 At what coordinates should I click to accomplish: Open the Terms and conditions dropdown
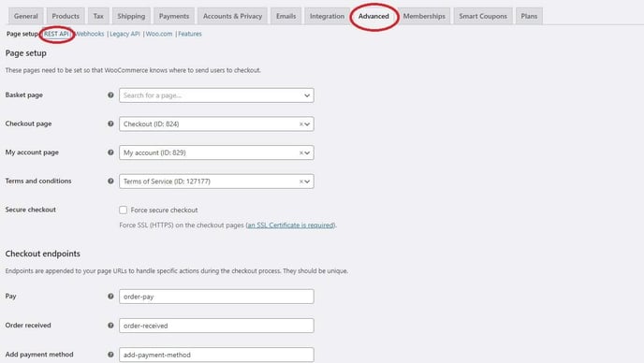tap(216, 181)
